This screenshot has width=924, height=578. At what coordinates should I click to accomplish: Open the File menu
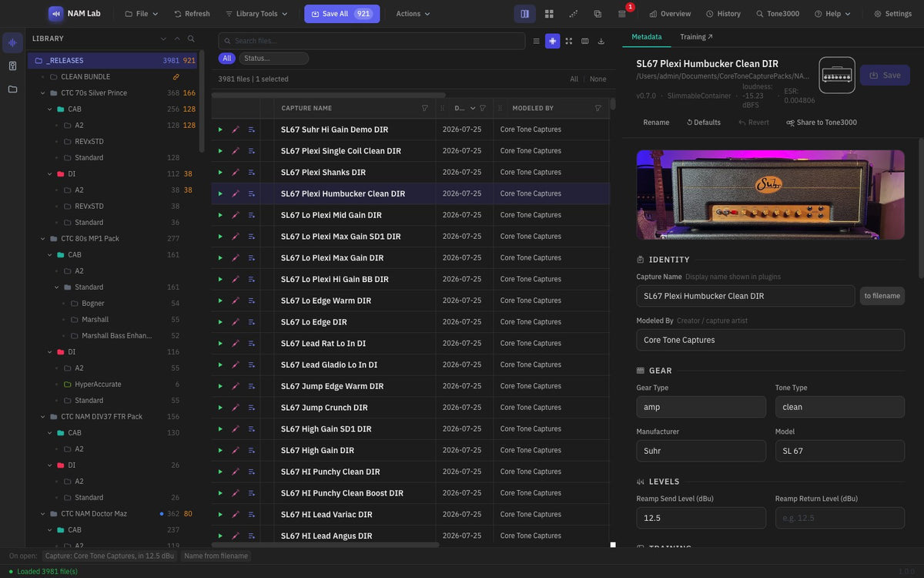140,14
